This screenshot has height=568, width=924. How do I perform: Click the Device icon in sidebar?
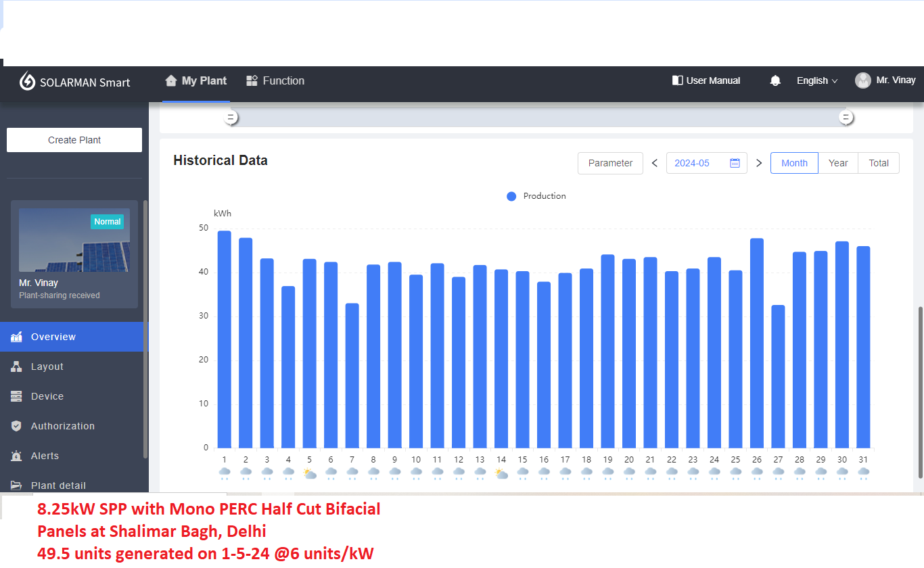16,396
